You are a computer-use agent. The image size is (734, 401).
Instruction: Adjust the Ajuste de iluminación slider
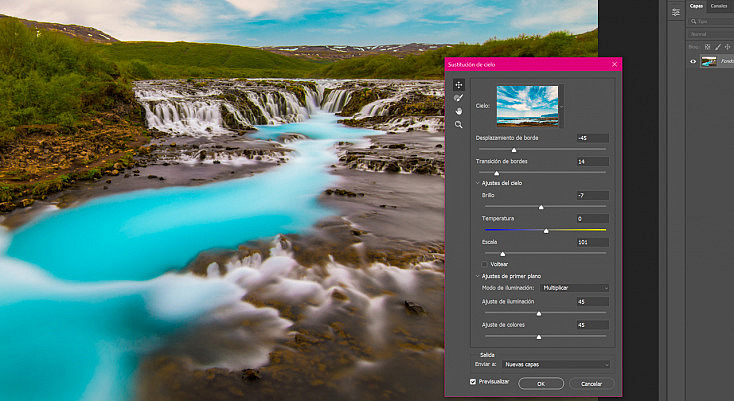539,314
